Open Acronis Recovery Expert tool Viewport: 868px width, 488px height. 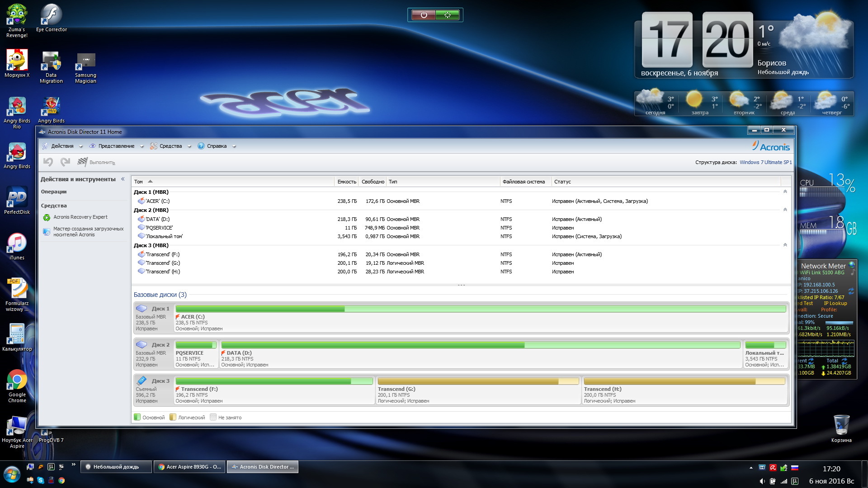[80, 217]
